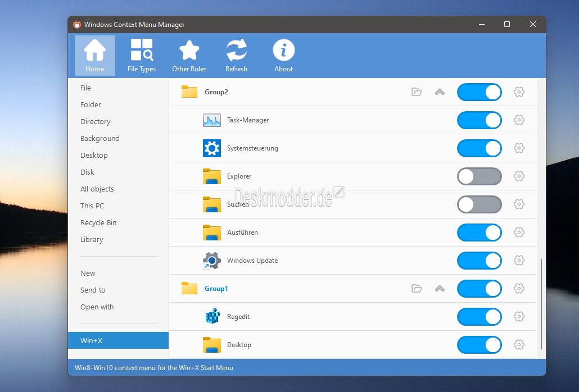
Task: Click the Group2 folder icon
Action: point(189,92)
